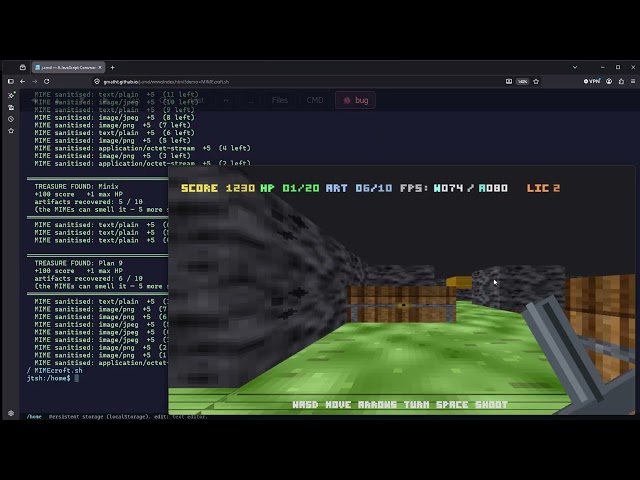The height and width of the screenshot is (480, 640).
Task: Click WASD MOVE ARROWS TURN hint text
Action: pyautogui.click(x=400, y=404)
